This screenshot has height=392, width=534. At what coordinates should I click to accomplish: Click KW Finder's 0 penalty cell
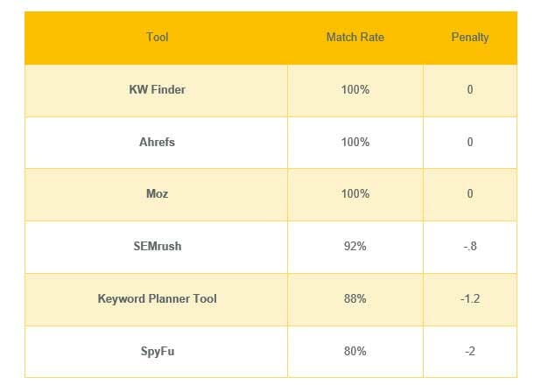click(470, 90)
